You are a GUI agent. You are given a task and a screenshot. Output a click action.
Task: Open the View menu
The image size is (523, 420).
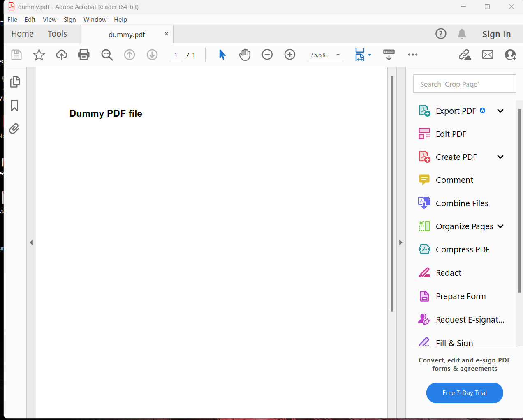coord(49,19)
